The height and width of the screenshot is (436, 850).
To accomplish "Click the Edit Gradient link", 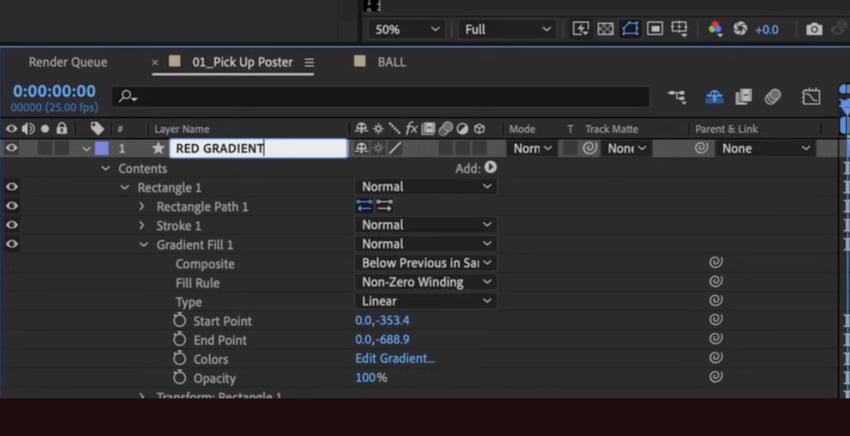I will click(x=395, y=358).
